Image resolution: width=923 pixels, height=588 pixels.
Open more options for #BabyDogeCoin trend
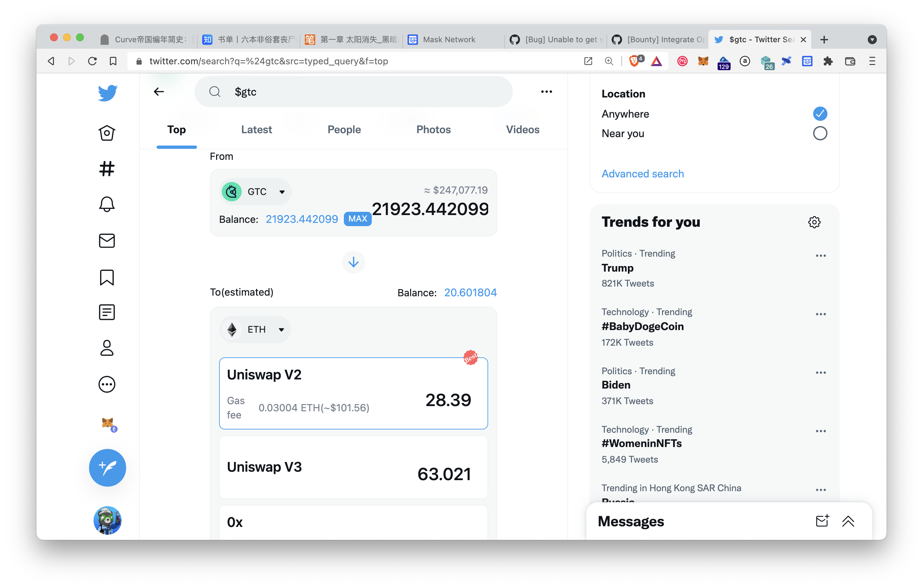point(821,314)
